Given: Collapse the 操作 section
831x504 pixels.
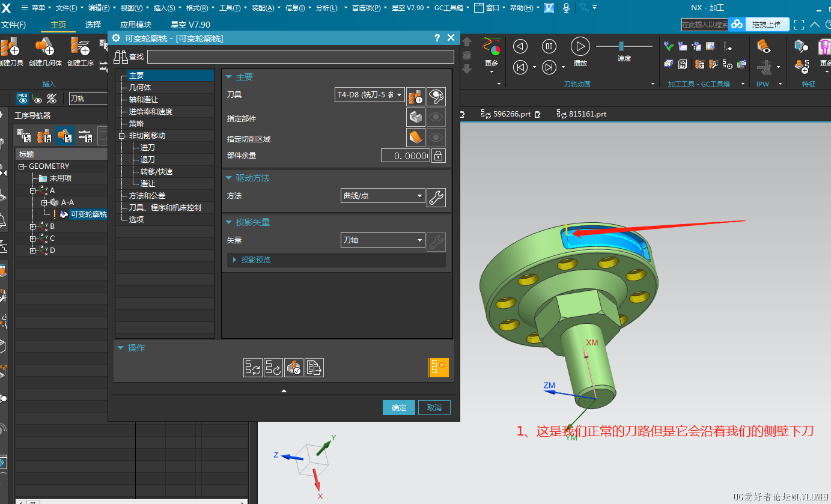Looking at the screenshot, I should [121, 348].
